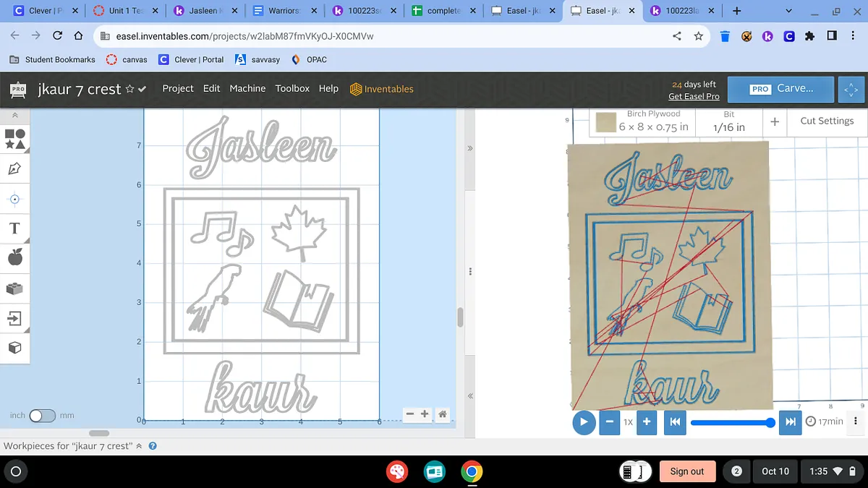This screenshot has height=488, width=868.
Task: Choose the circle drill point tool
Action: click(x=15, y=199)
